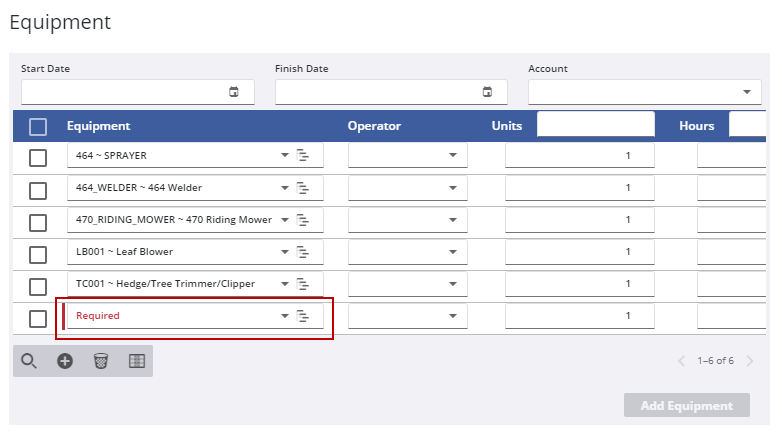This screenshot has width=782, height=436.
Task: Click Units field for the Required row
Action: 580,316
